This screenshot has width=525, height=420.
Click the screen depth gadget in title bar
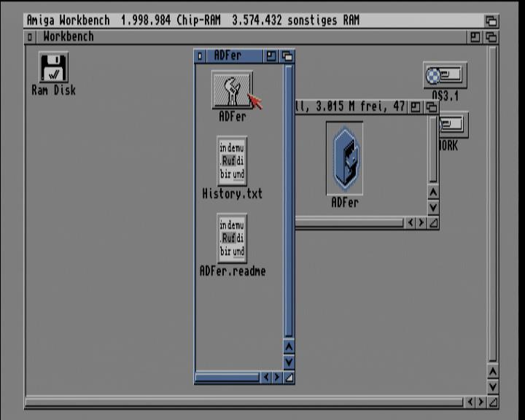[x=491, y=20]
